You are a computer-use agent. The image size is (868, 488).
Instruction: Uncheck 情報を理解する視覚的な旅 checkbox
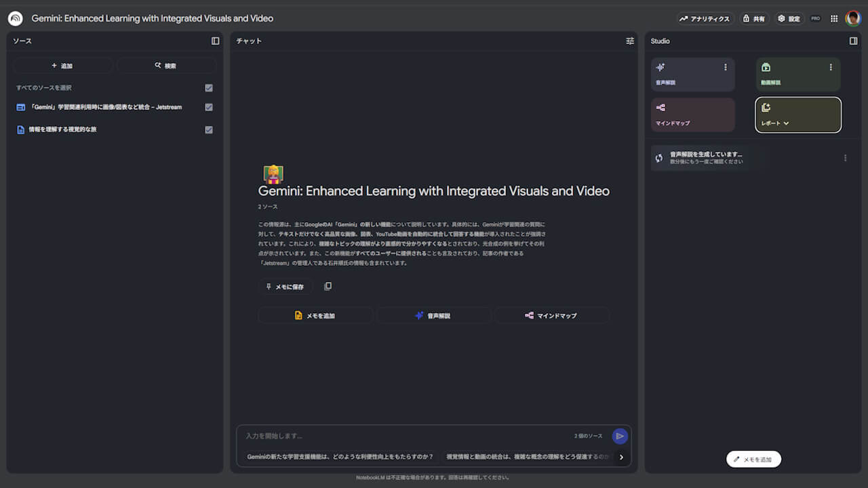[x=209, y=129]
